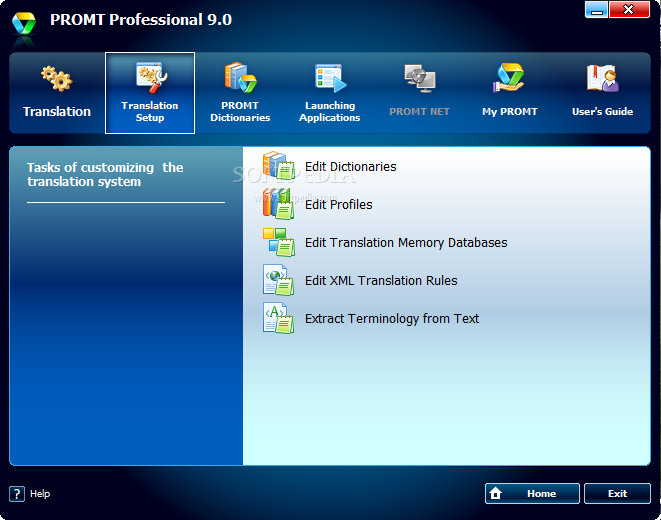The image size is (661, 520).
Task: Open the My PROMT tab
Action: point(510,93)
